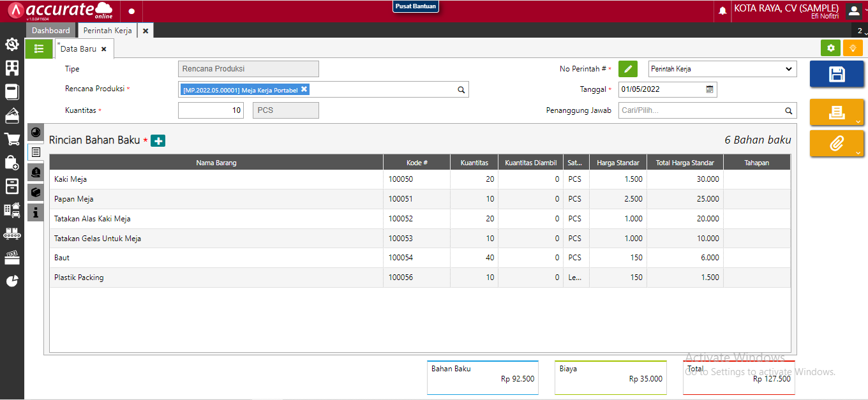Open the reports pie chart icon
Viewport: 868px width, 400px height.
11,281
